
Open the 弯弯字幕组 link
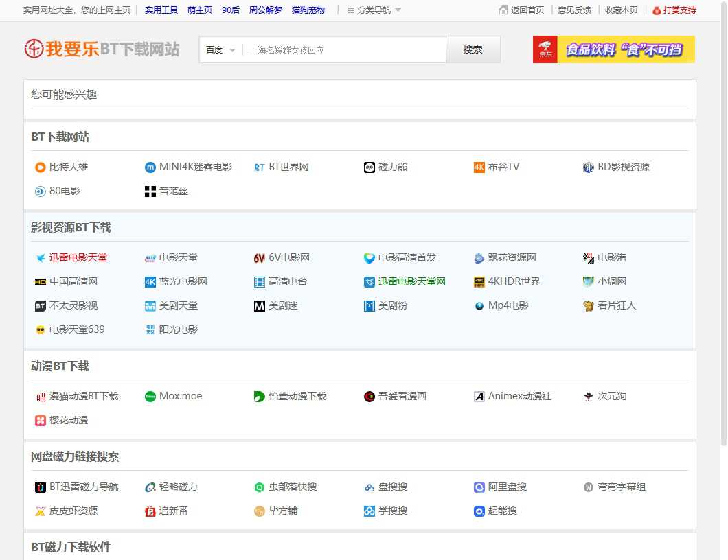pos(622,487)
